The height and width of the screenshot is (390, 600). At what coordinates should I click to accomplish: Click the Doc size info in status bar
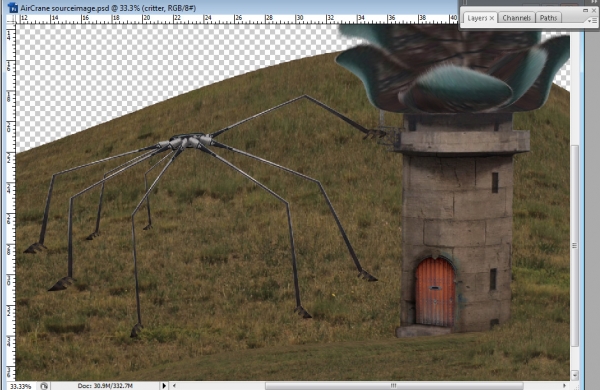[105, 386]
